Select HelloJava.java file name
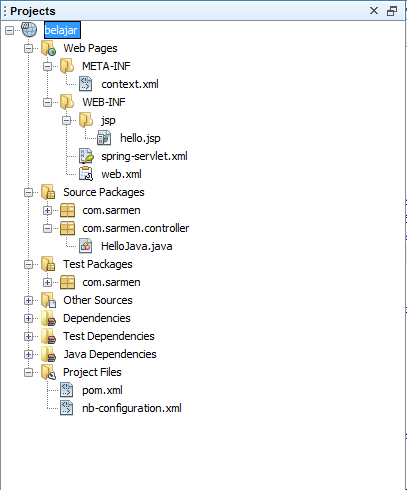This screenshot has width=407, height=490. (137, 246)
